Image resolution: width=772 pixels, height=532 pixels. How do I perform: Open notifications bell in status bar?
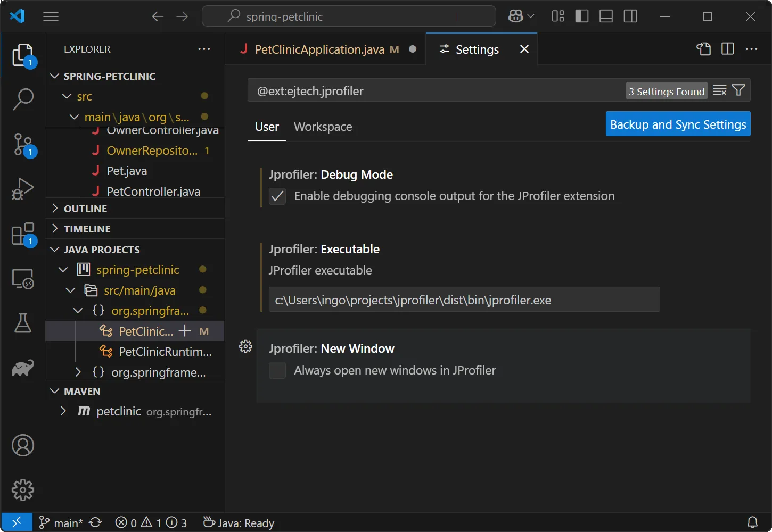coord(752,523)
